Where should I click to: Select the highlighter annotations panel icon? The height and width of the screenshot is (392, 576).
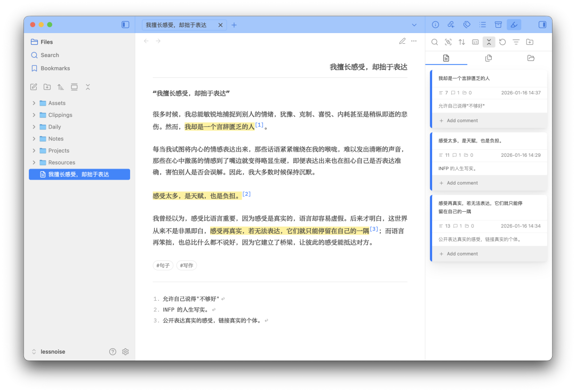[x=514, y=25]
